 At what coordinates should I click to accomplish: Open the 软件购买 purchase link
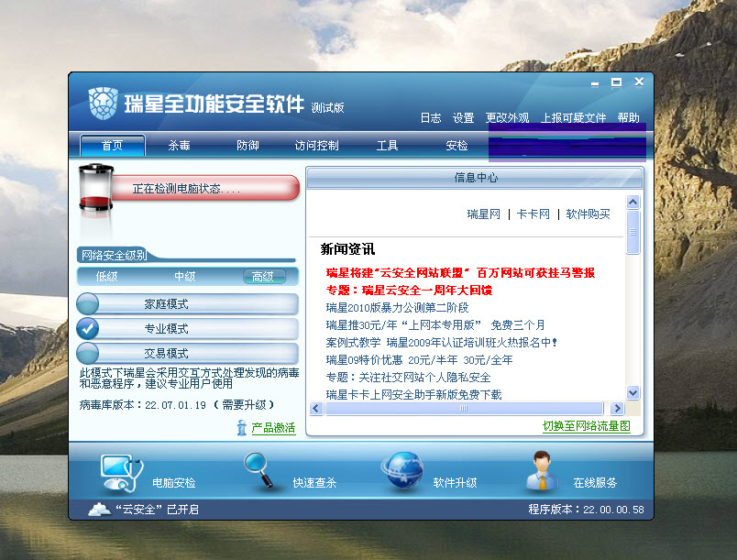[x=588, y=214]
